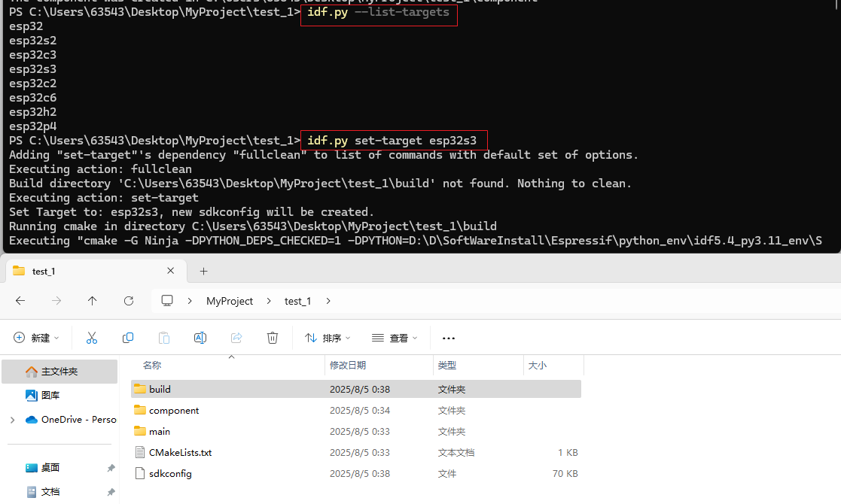Click the Cut scissors icon

point(92,338)
